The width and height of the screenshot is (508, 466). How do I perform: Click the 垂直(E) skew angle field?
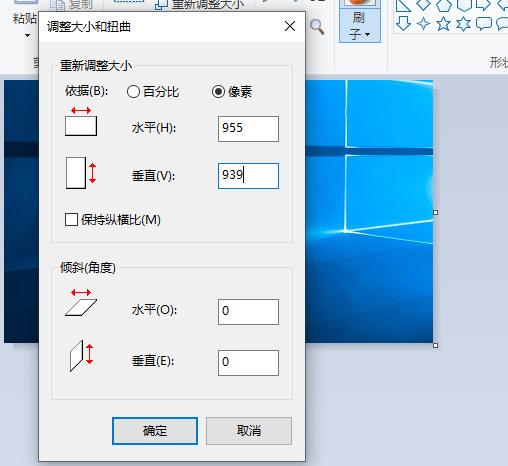click(248, 363)
